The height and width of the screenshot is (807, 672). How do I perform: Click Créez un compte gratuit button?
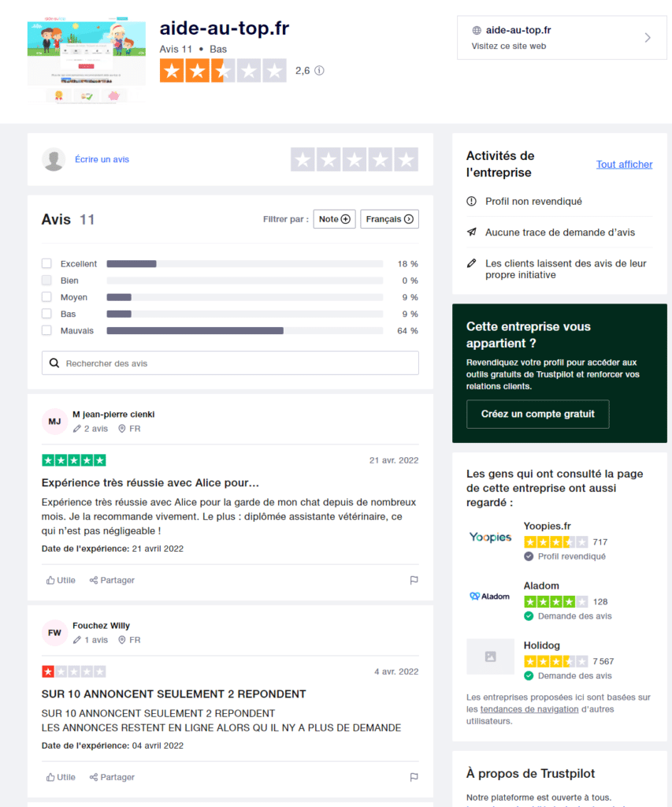point(538,414)
